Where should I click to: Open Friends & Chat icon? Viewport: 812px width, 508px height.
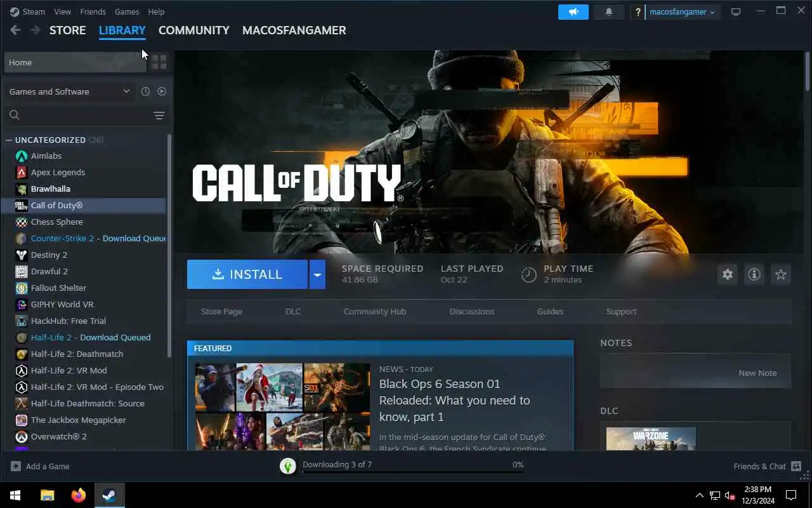pyautogui.click(x=797, y=466)
